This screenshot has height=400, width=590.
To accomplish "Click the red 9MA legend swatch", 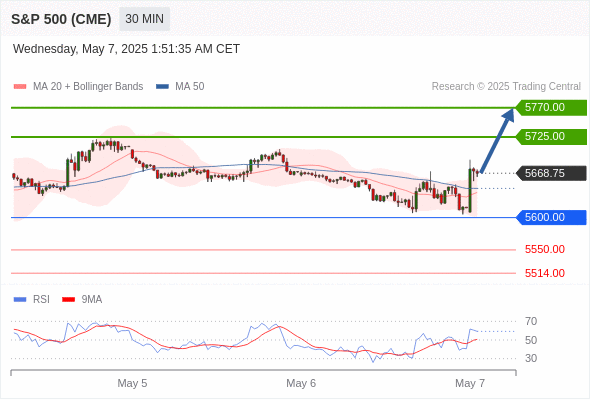I will click(x=68, y=300).
